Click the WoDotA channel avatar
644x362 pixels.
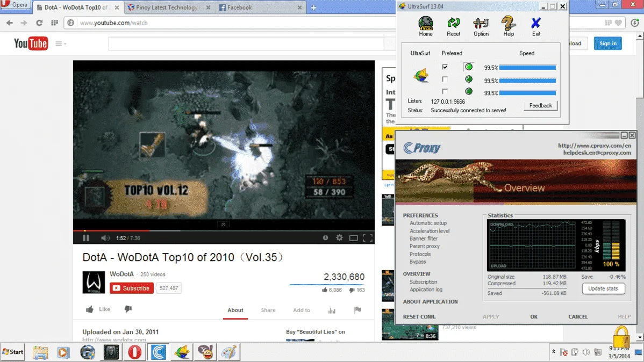[94, 282]
